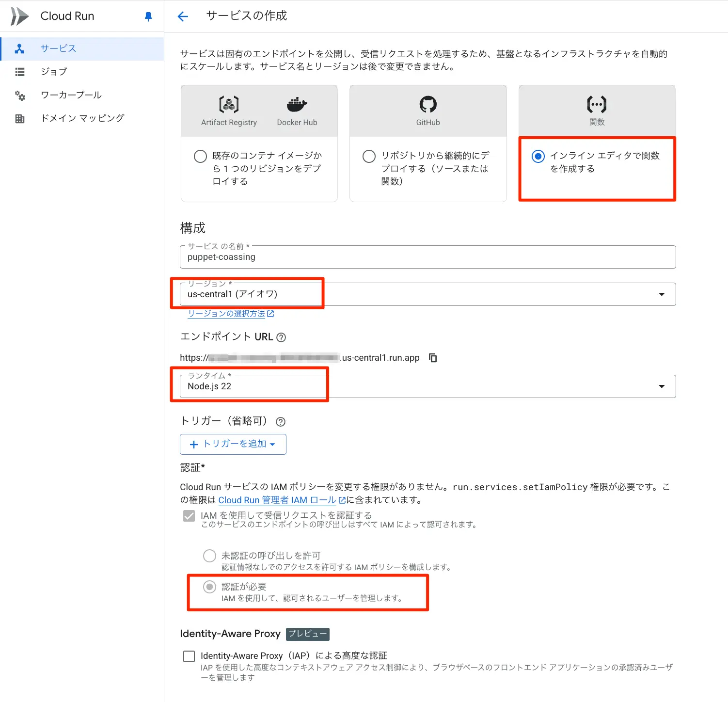Open ドメイン マッピング in the sidebar
This screenshot has width=728, height=702.
coord(82,118)
